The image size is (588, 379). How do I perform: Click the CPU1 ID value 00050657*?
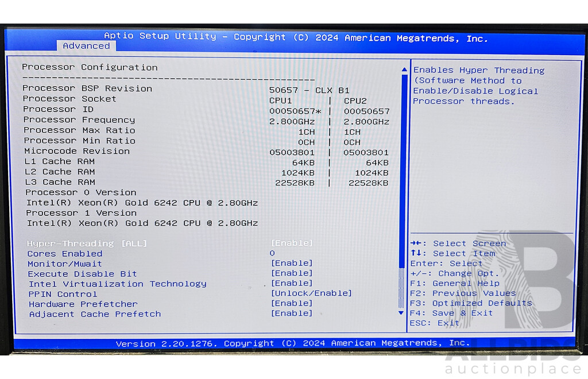(295, 111)
